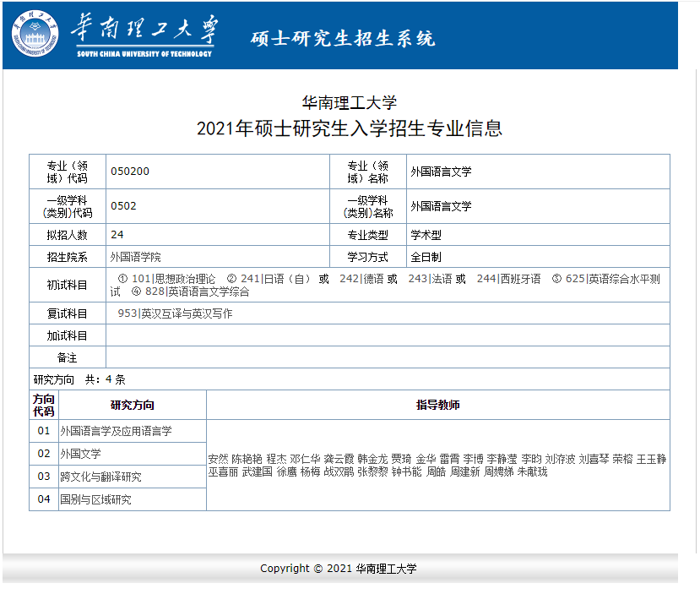Click advisor name 安然
Viewport: 700px width, 594px height.
[x=219, y=459]
